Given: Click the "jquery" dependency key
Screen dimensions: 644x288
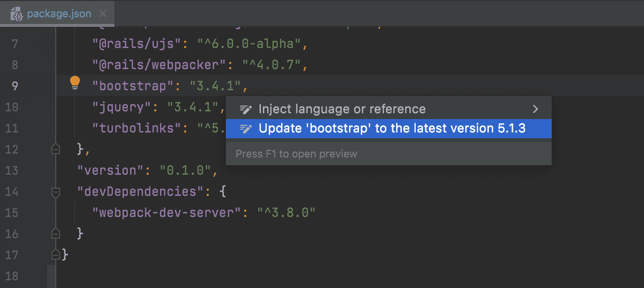Looking at the screenshot, I should click(122, 107).
